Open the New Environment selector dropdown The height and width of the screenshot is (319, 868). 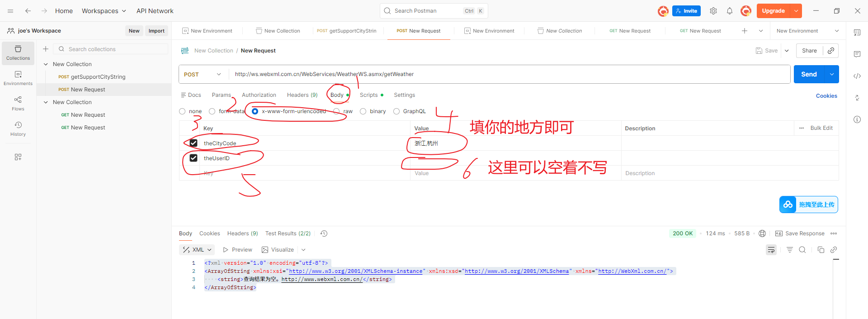(x=807, y=31)
